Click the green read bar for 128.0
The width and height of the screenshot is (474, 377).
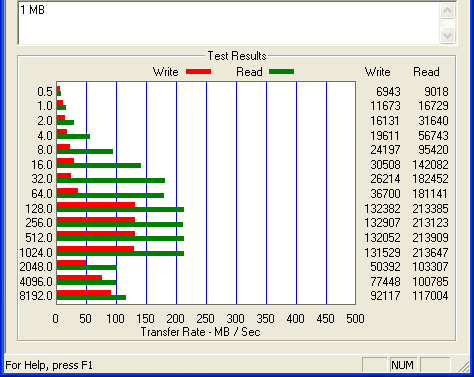(120, 210)
